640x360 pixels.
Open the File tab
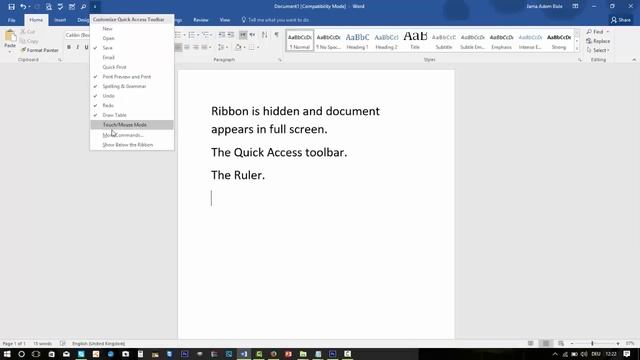(x=11, y=20)
